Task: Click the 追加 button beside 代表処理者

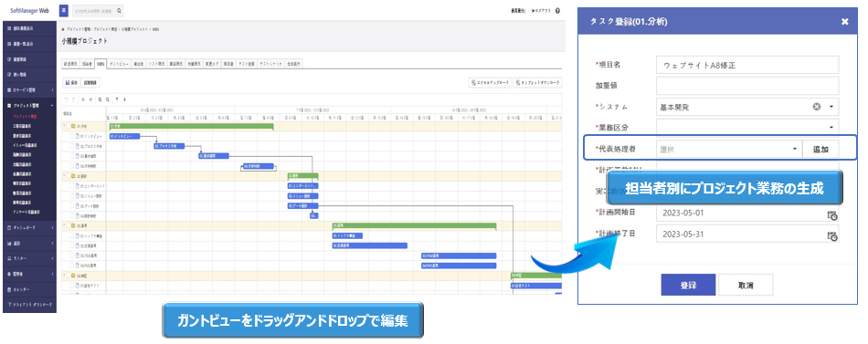Action: tap(820, 150)
